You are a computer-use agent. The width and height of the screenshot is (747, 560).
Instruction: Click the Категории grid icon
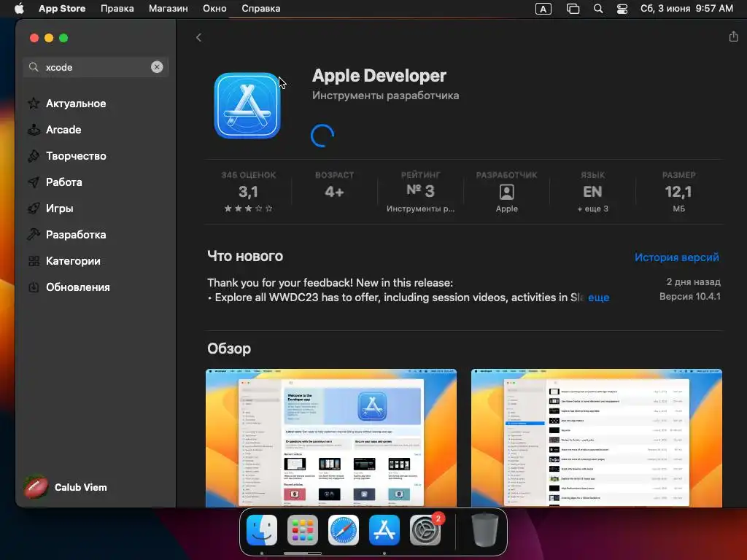(34, 261)
